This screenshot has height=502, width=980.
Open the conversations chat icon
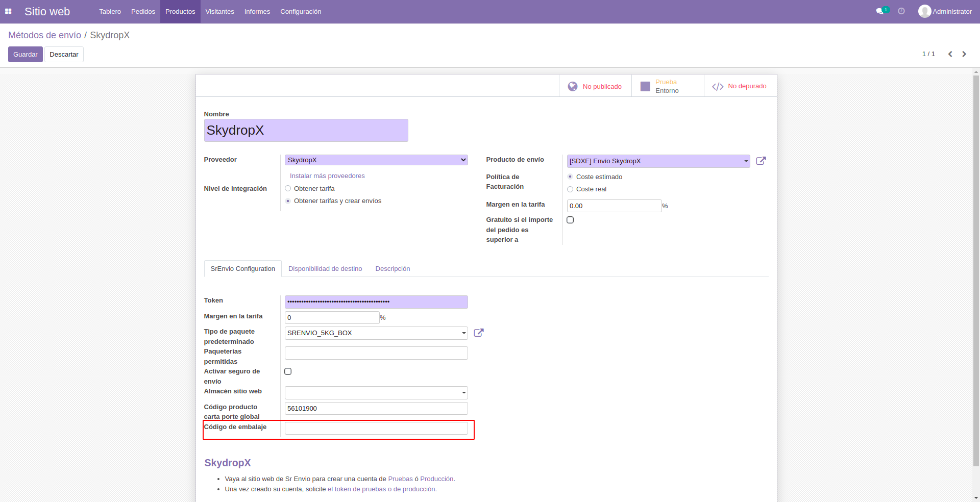879,11
